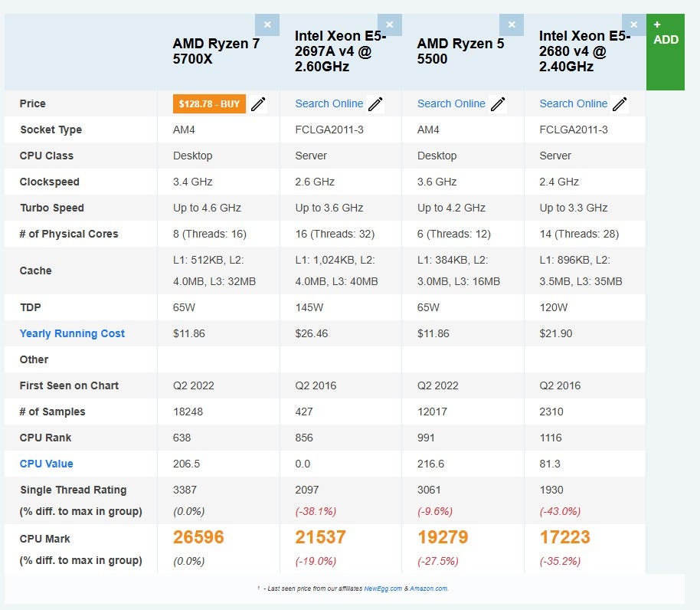Click the 26596 CPU Mark score
This screenshot has width=700, height=610.
tap(198, 537)
